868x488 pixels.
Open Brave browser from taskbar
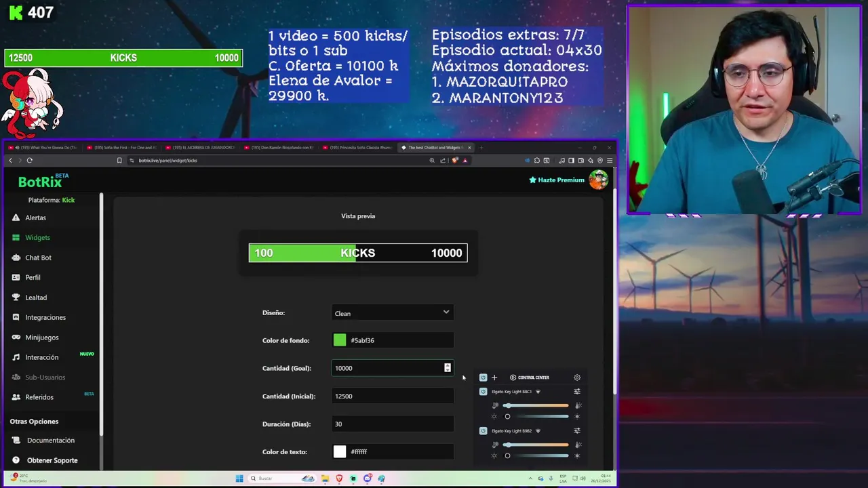click(x=338, y=479)
